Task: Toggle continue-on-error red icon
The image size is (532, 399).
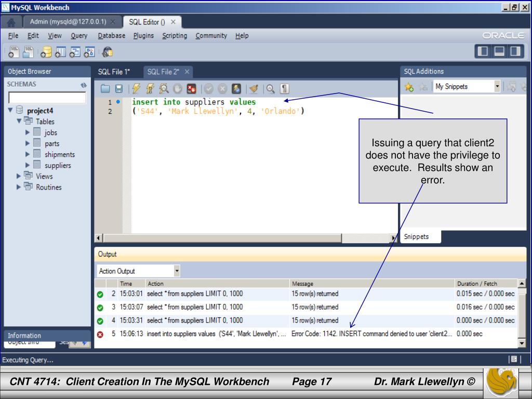Action: click(x=191, y=88)
